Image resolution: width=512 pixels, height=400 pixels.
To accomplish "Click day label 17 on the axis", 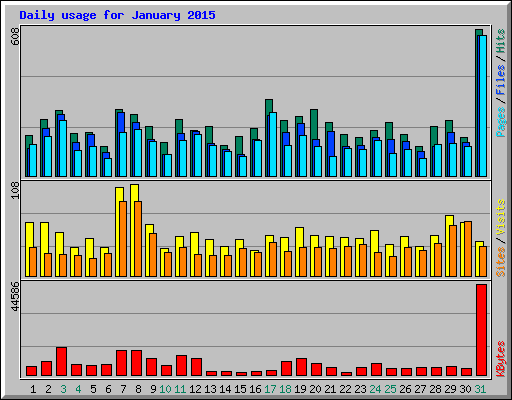I will point(270,389).
